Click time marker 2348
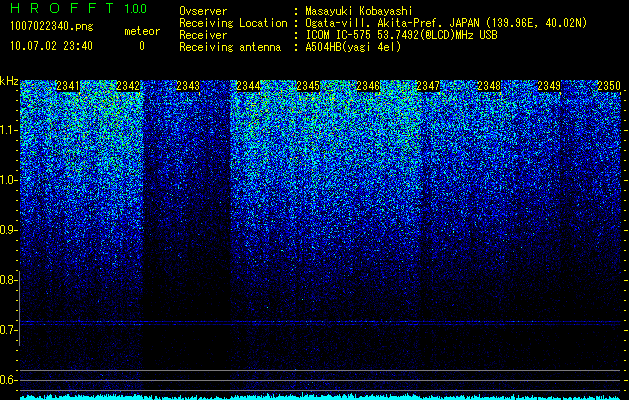Viewport: 629px width, 400px height. pyautogui.click(x=489, y=86)
